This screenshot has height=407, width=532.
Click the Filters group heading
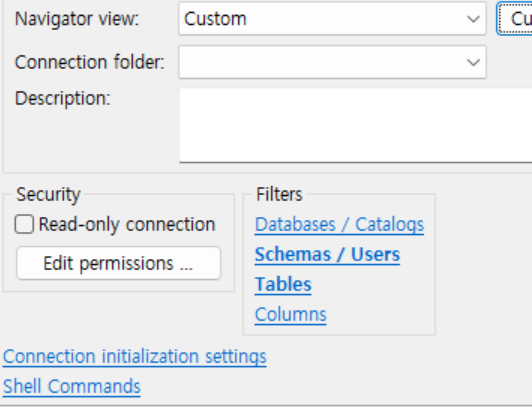coord(279,194)
